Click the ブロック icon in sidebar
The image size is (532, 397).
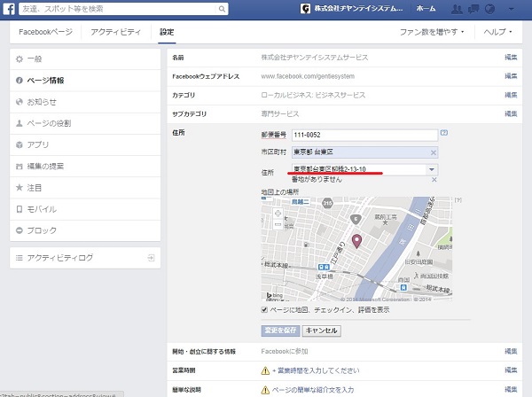[x=20, y=230]
